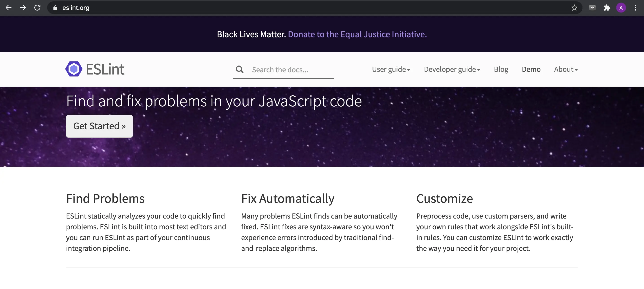
Task: Follow the Equal Justice Initiative donate link
Action: pos(357,34)
